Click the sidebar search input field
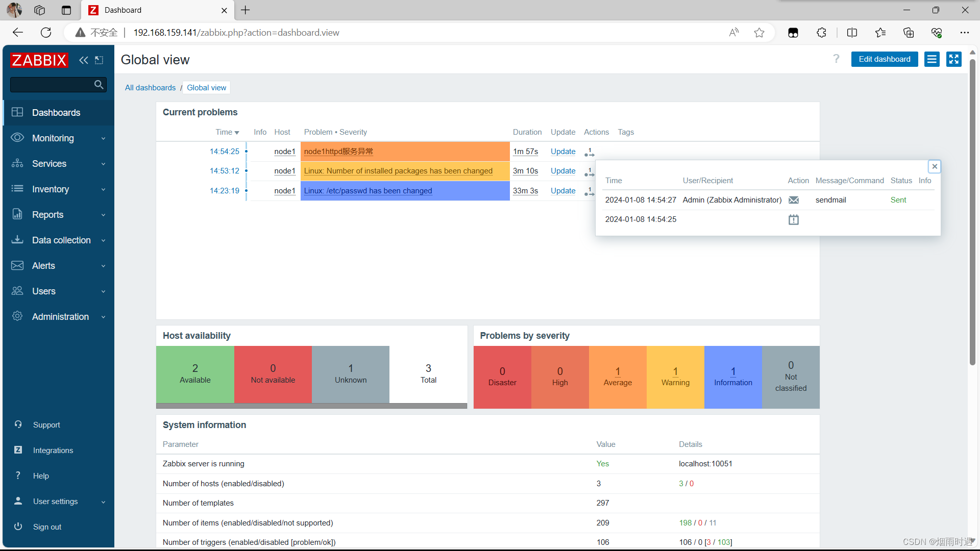This screenshot has height=551, width=980. pos(52,85)
